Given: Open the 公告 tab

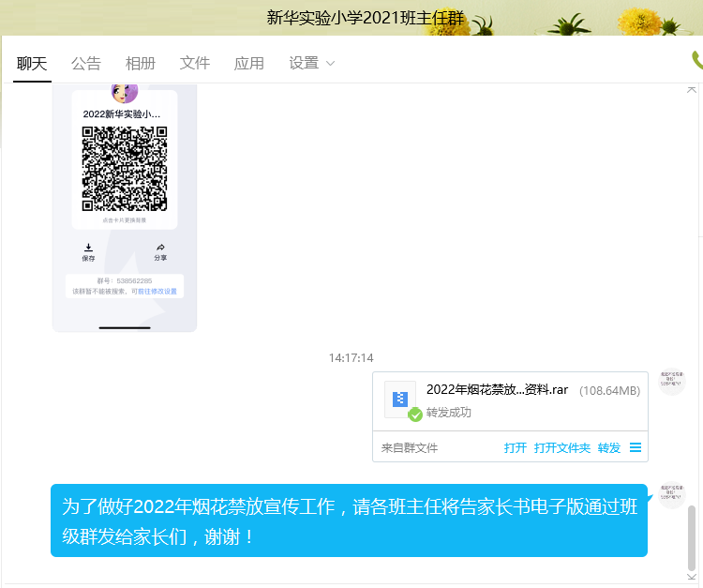Looking at the screenshot, I should click(x=86, y=63).
